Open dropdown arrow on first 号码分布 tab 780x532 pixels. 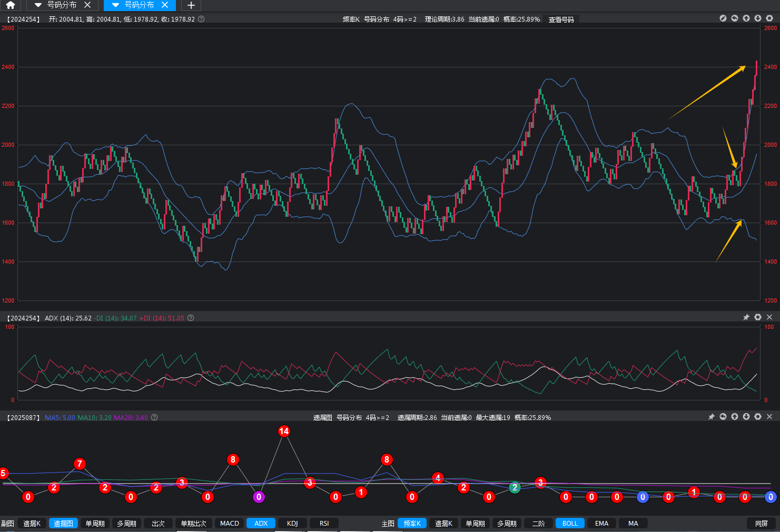click(38, 5)
